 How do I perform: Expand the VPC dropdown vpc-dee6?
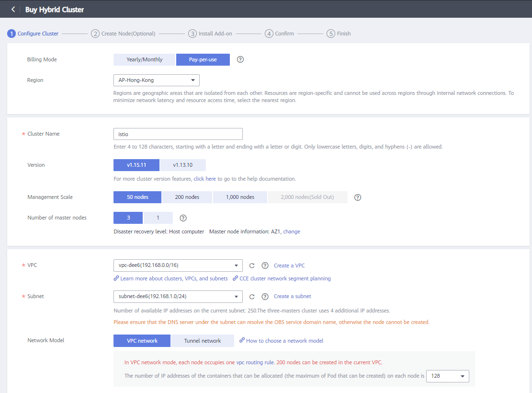[x=178, y=266]
